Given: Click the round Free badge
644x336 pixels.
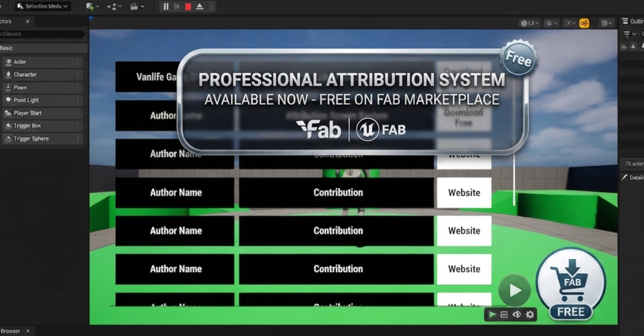Looking at the screenshot, I should click(518, 58).
